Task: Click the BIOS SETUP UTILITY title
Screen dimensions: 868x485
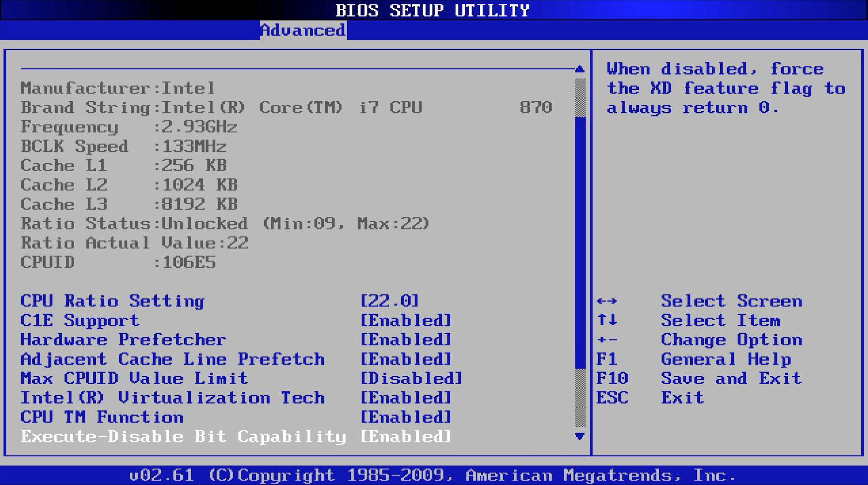Action: (x=432, y=10)
